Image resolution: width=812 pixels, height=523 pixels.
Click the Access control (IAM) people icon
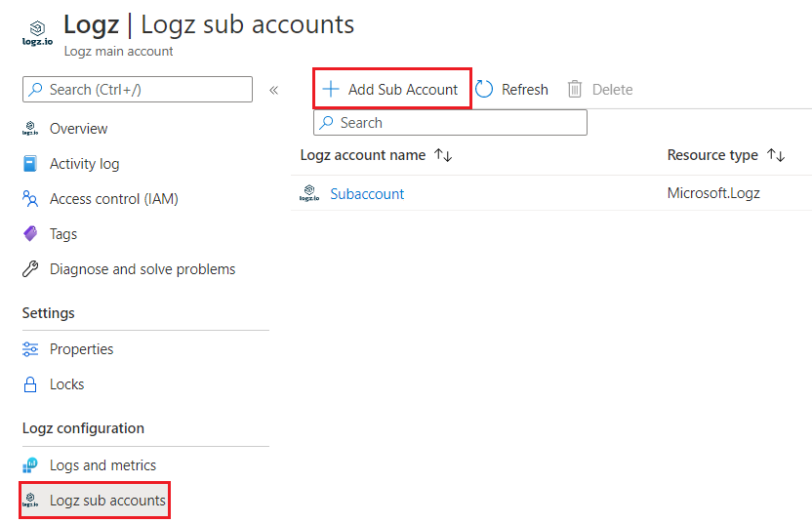(x=30, y=199)
